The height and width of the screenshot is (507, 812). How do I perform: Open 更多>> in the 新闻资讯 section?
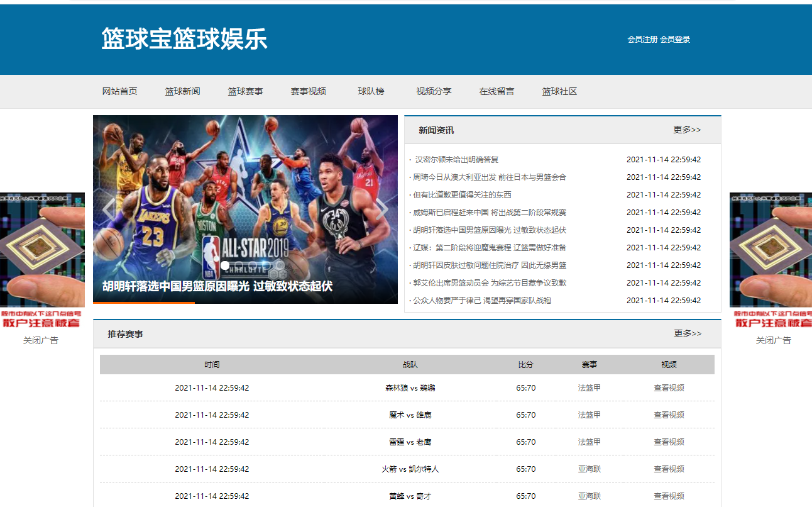687,130
